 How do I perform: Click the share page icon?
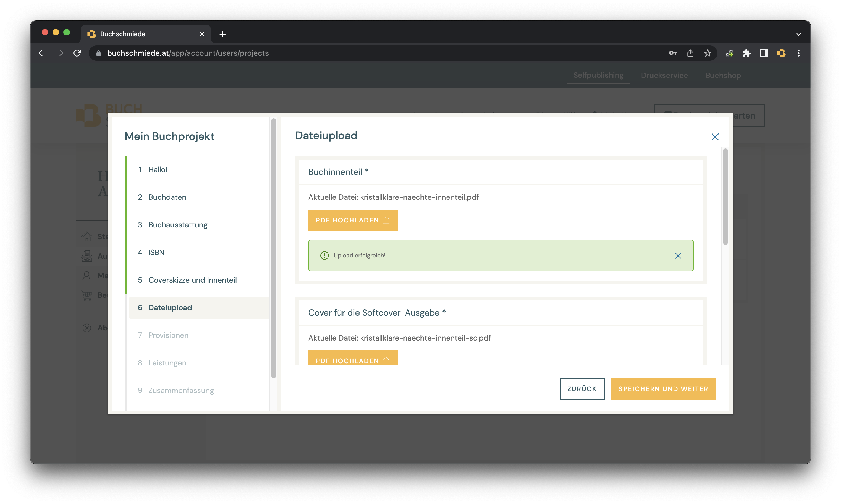click(x=690, y=53)
